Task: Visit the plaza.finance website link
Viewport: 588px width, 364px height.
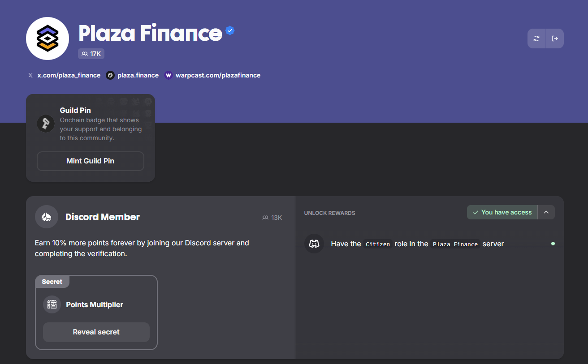Action: click(138, 75)
